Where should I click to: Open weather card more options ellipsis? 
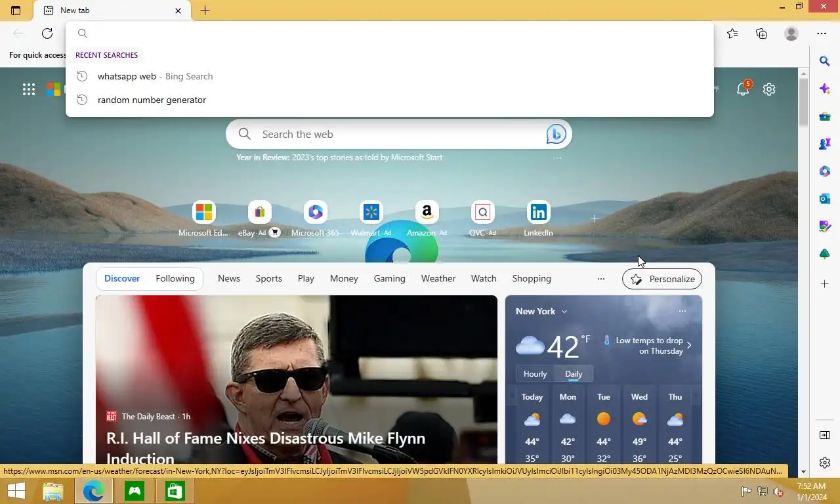(682, 311)
